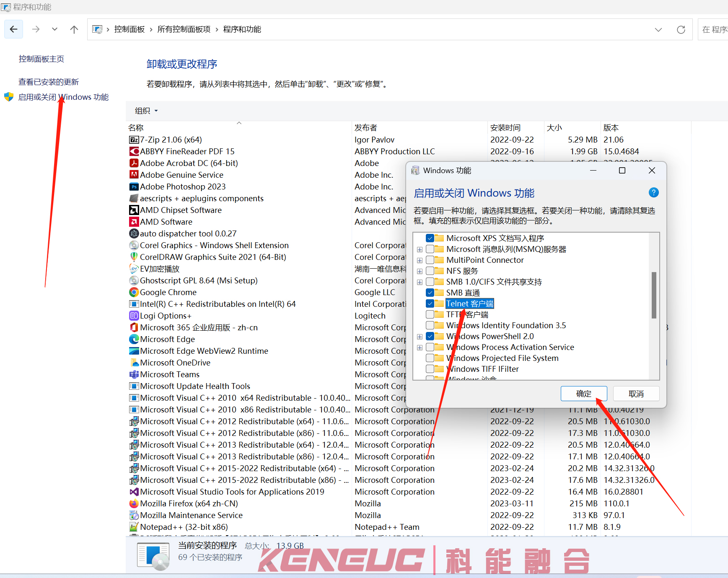The width and height of the screenshot is (728, 578).
Task: Uncheck Microsoft XPS 文档写入程序 checkbox
Action: pos(430,238)
